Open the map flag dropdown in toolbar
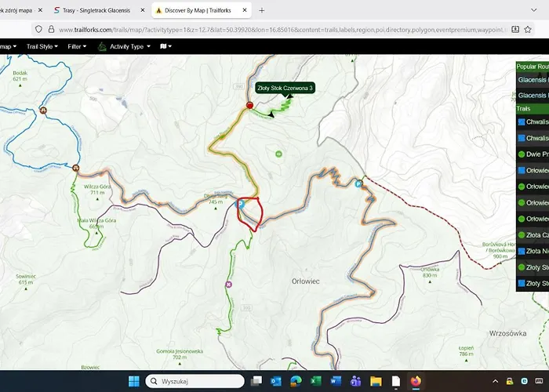This screenshot has height=392, width=549. pos(166,46)
